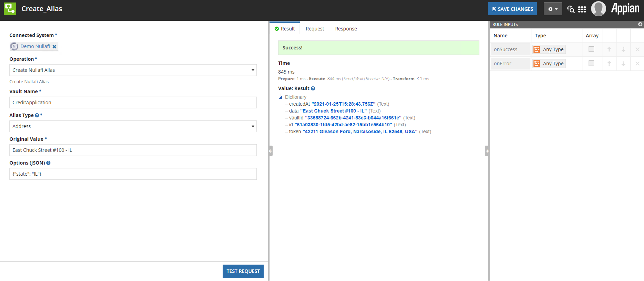Image resolution: width=644 pixels, height=281 pixels.
Task: Open the user profile avatar
Action: [x=598, y=9]
